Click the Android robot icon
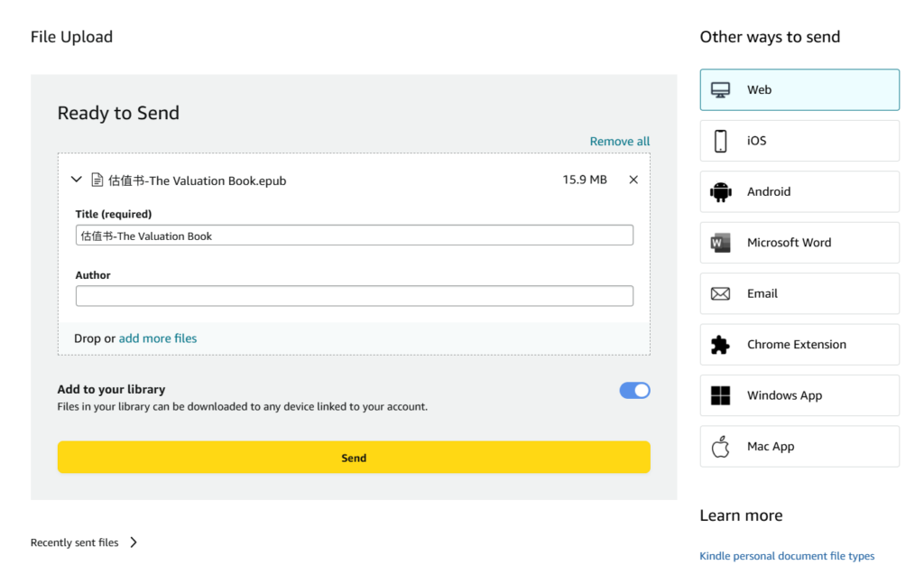 pos(720,192)
